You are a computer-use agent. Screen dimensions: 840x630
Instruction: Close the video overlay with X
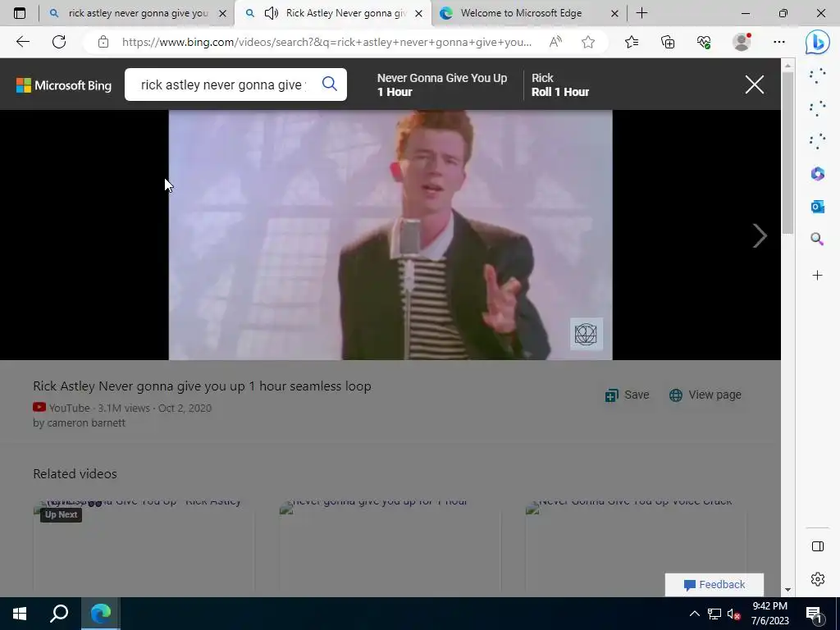[755, 84]
